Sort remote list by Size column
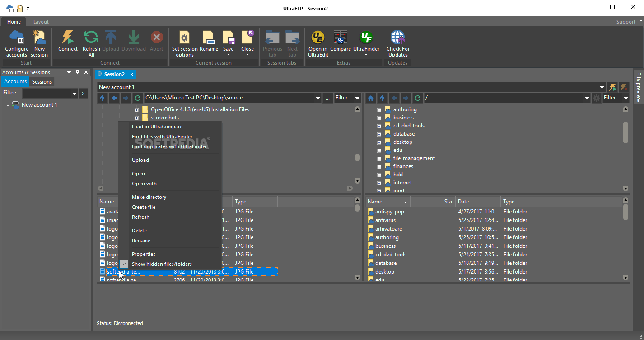 tap(433, 202)
